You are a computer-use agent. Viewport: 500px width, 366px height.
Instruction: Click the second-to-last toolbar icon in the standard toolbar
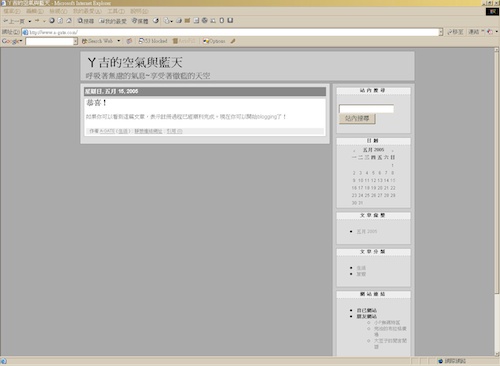click(222, 20)
